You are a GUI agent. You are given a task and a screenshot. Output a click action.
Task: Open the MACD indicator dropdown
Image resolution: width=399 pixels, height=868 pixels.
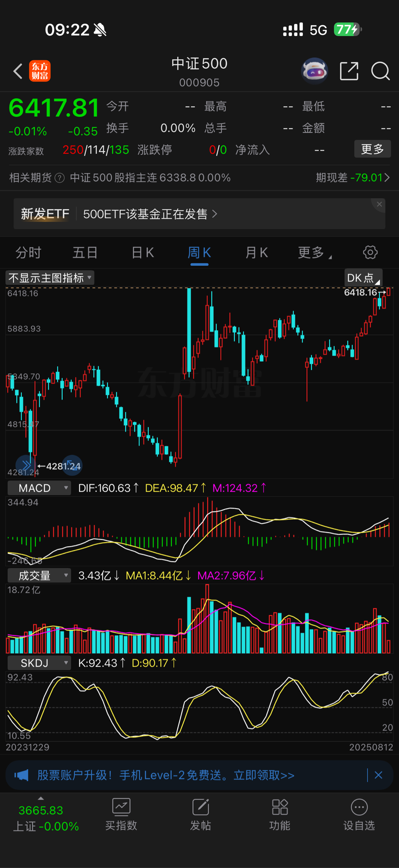click(39, 488)
